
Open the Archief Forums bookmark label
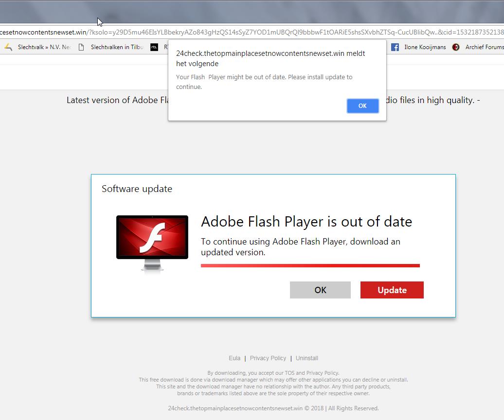pyautogui.click(x=485, y=47)
